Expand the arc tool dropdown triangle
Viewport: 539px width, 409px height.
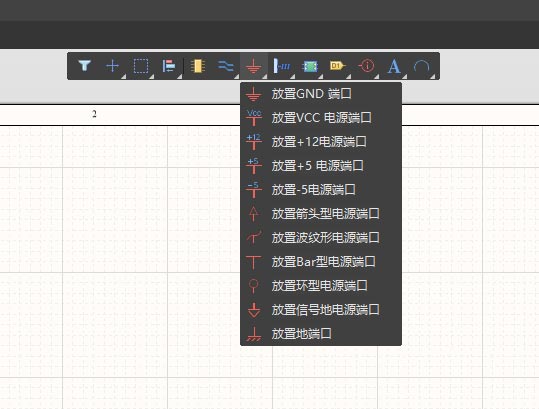(433, 77)
